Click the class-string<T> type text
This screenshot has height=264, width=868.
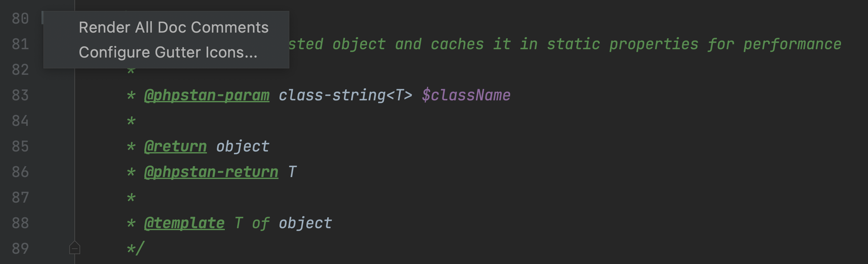point(346,96)
